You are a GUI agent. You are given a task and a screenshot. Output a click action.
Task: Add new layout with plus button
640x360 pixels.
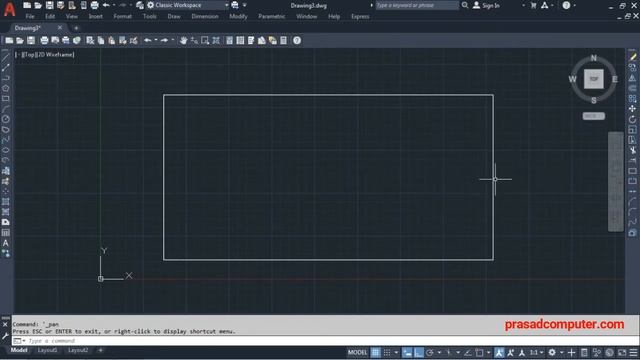(x=100, y=350)
